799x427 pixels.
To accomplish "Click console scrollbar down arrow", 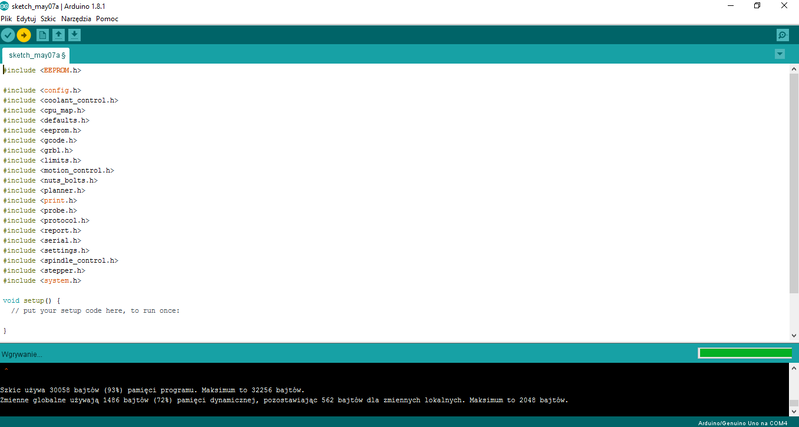I will [794, 411].
